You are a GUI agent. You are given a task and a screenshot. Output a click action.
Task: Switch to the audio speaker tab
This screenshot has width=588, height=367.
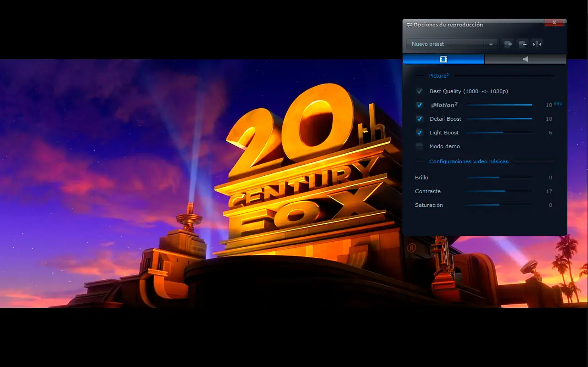click(x=526, y=59)
